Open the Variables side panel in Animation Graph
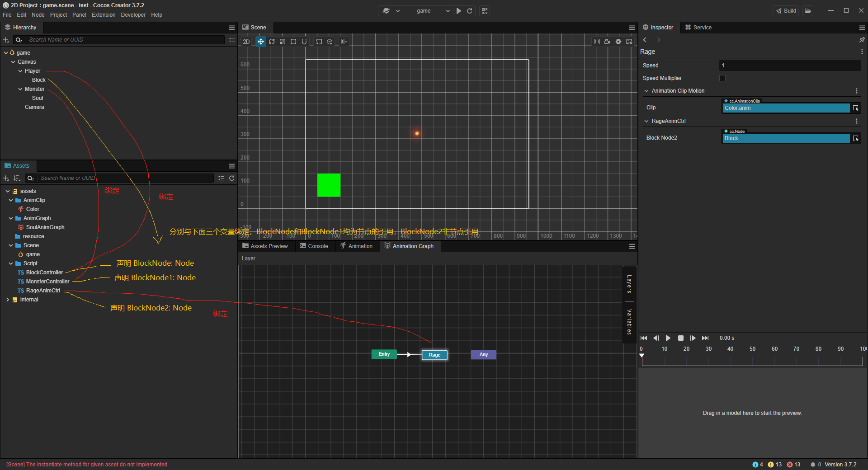Screen dimensions: 868x470 click(629, 322)
